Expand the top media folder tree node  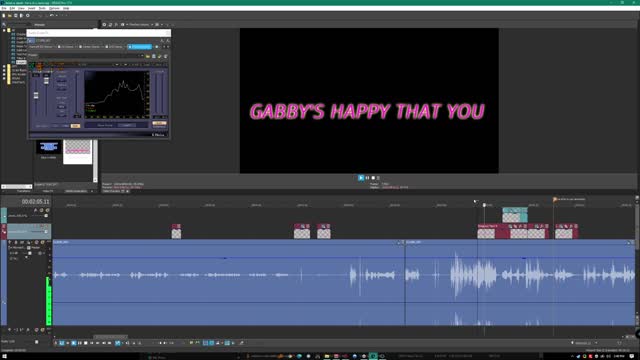pyautogui.click(x=4, y=30)
